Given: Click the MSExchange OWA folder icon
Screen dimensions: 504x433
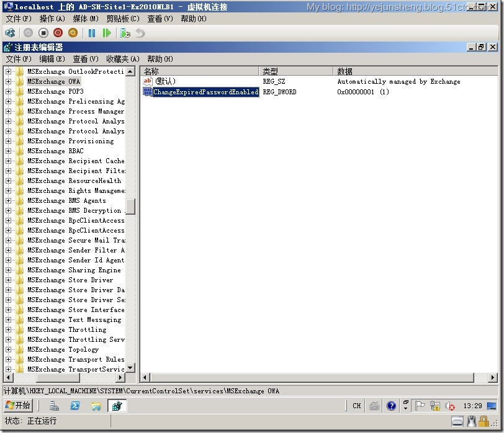Looking at the screenshot, I should pyautogui.click(x=20, y=81).
